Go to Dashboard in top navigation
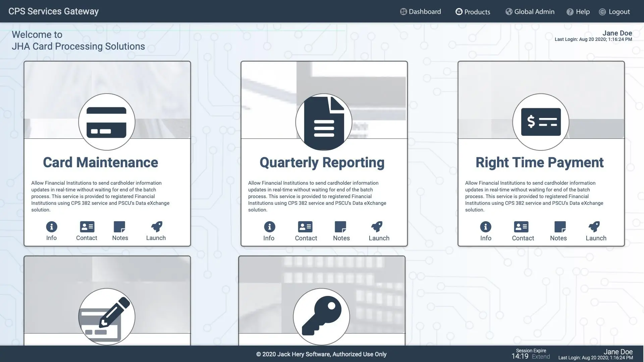644x362 pixels. point(421,12)
